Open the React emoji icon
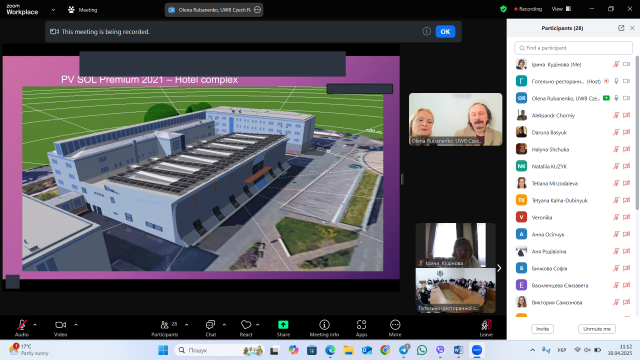The image size is (640, 360). (246, 325)
